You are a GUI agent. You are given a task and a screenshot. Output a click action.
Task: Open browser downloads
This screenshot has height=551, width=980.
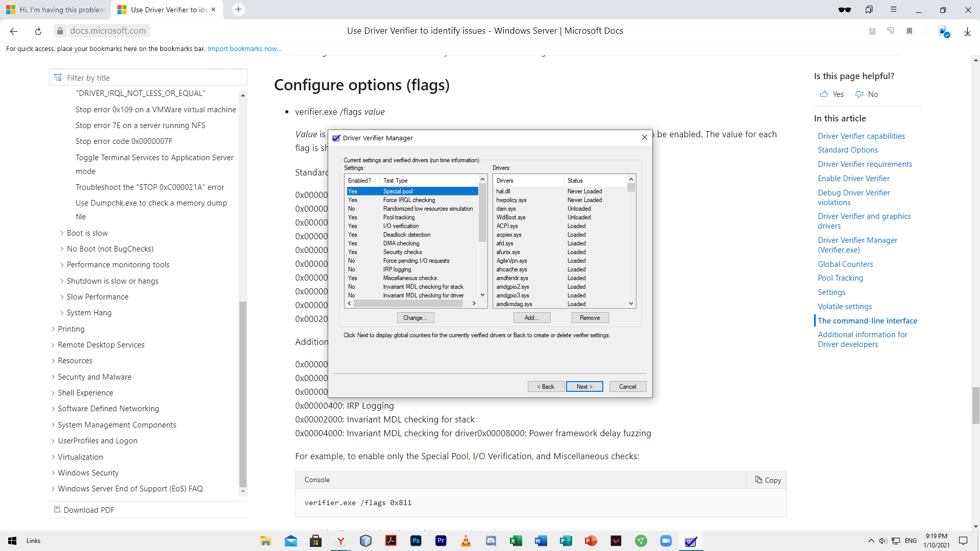(967, 31)
